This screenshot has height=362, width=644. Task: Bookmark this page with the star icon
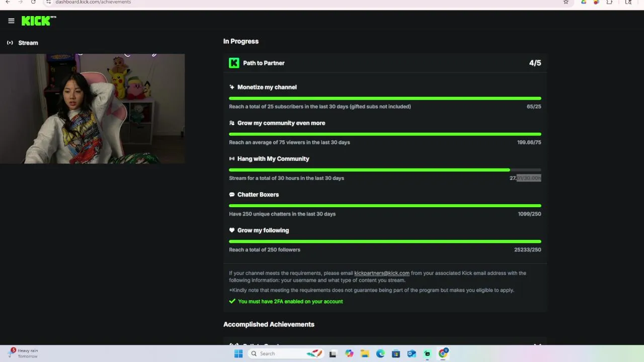pyautogui.click(x=566, y=2)
